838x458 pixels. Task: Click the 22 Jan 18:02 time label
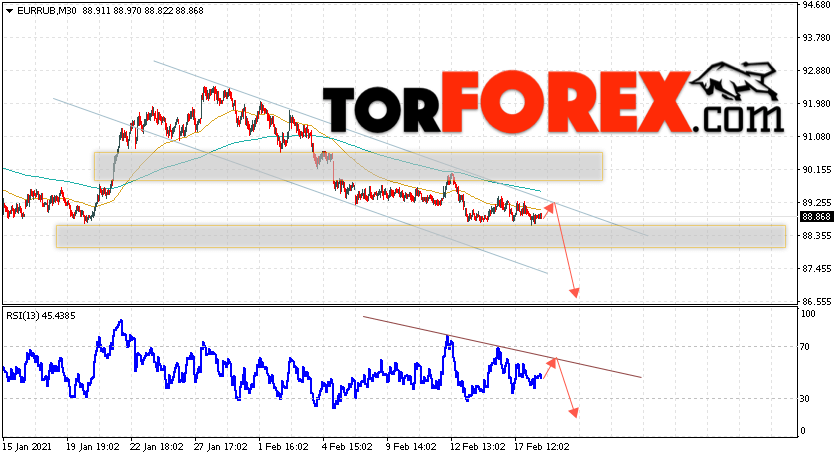[x=159, y=446]
